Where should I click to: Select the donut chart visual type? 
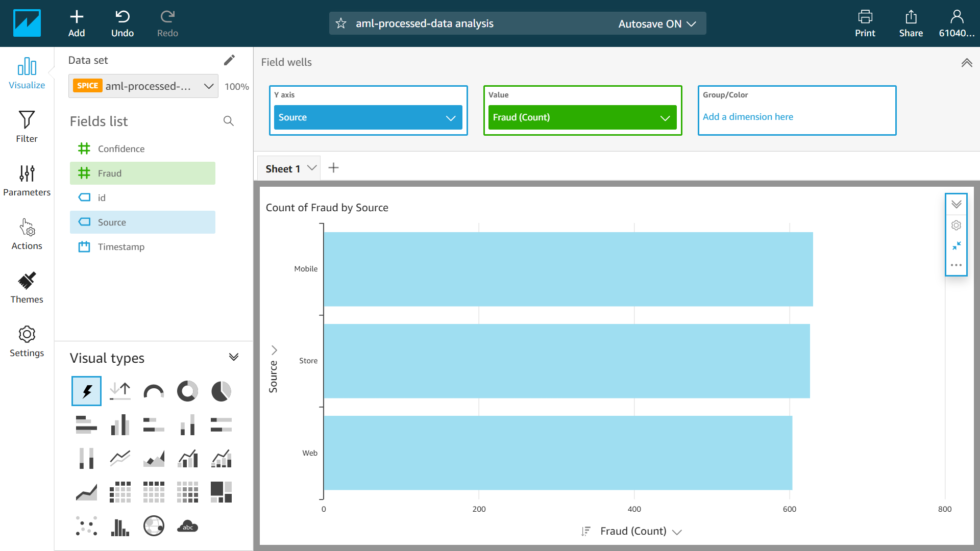[187, 391]
